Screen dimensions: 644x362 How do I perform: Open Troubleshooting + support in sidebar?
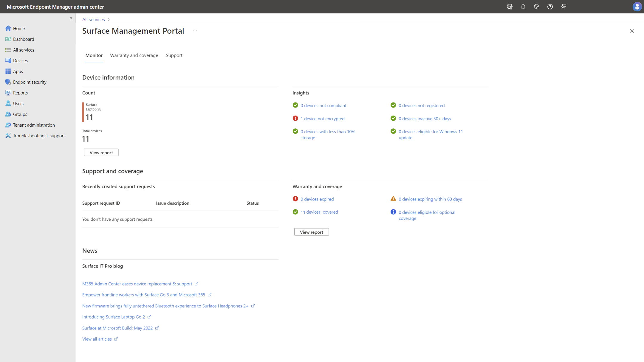coord(39,136)
